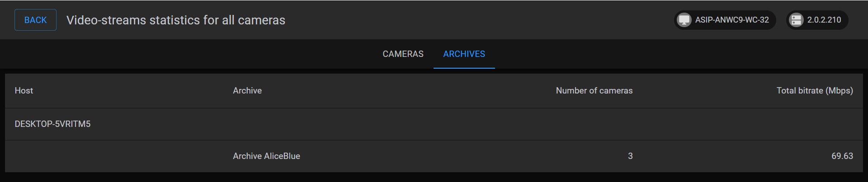Click the Number of cameras column header

pyautogui.click(x=594, y=91)
